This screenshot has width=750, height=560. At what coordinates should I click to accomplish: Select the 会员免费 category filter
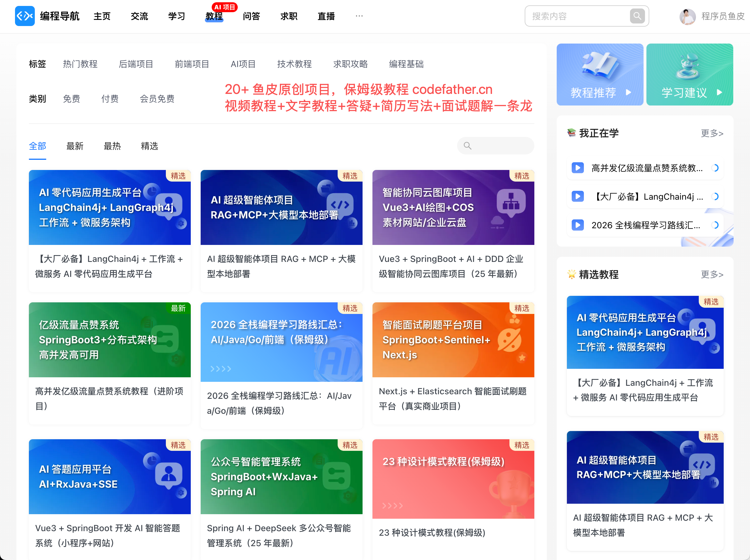coord(157,99)
